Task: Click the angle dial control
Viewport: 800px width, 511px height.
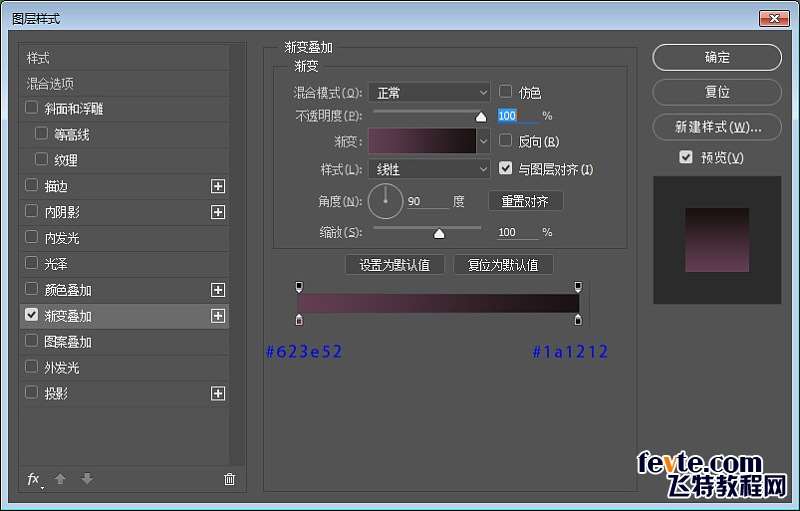Action: [x=385, y=201]
